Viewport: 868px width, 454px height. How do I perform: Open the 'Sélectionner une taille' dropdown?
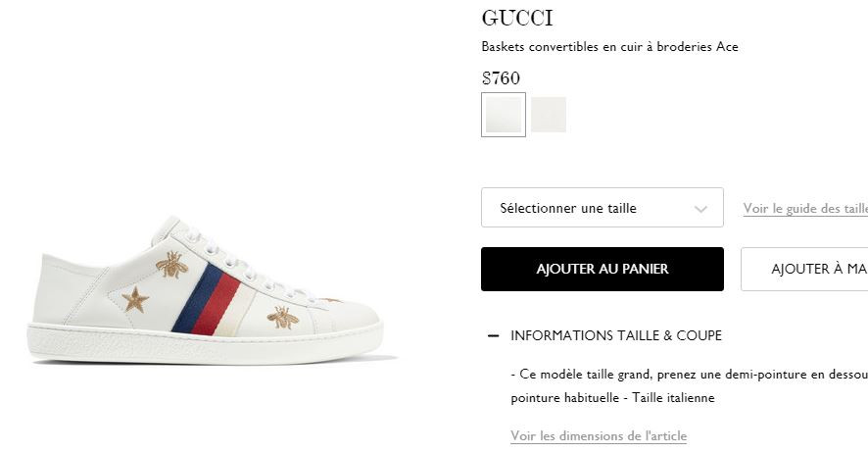(x=603, y=208)
